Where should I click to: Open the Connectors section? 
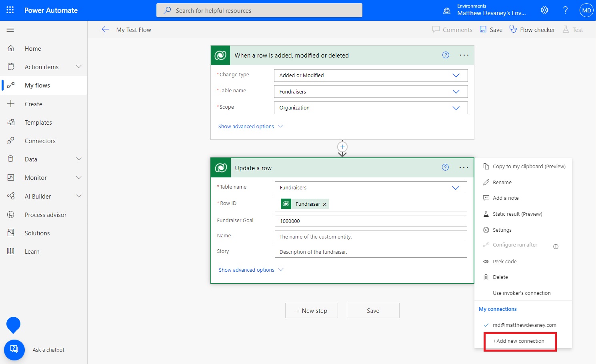tap(40, 141)
